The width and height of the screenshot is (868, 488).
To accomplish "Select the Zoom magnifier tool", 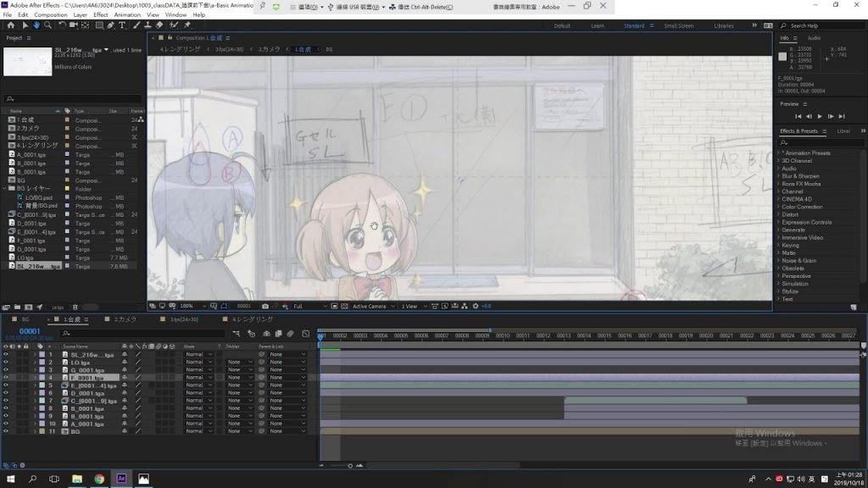I will (x=48, y=25).
